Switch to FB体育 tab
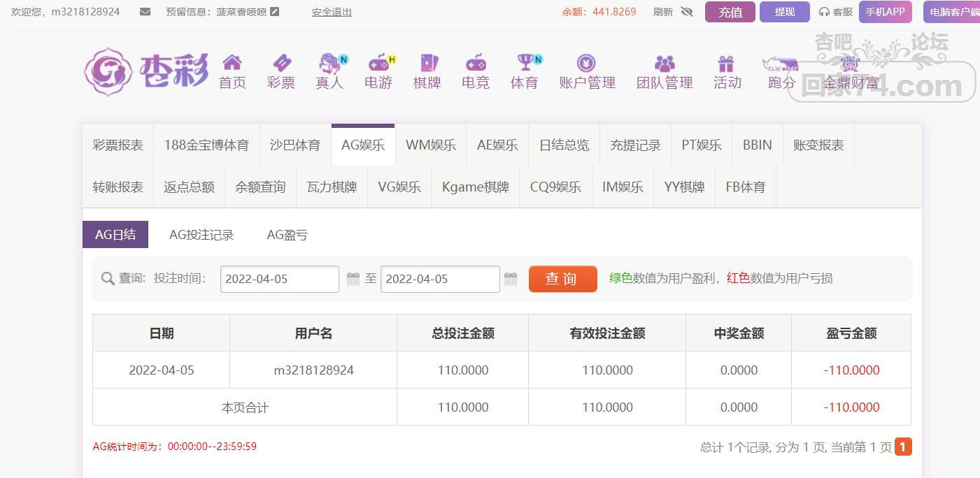This screenshot has width=980, height=478. click(746, 187)
